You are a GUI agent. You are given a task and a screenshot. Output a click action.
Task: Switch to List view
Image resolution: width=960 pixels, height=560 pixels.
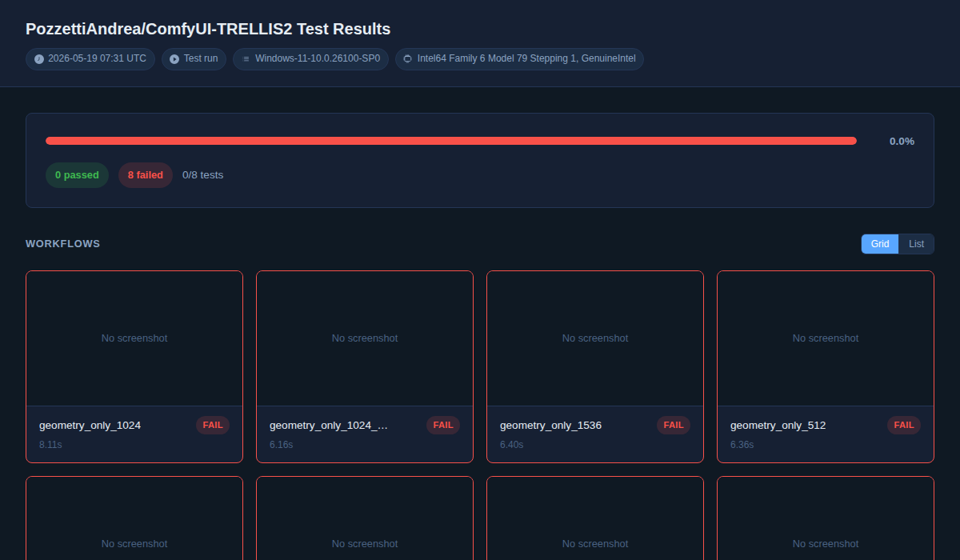point(917,244)
